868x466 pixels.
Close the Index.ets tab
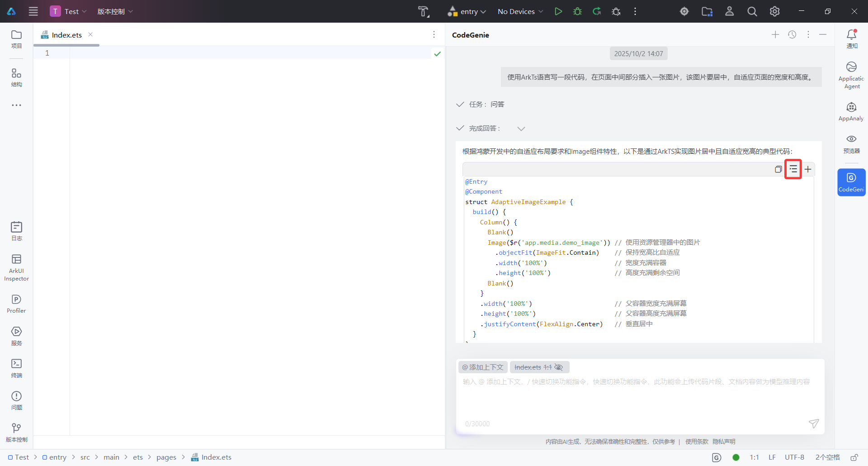pyautogui.click(x=90, y=34)
